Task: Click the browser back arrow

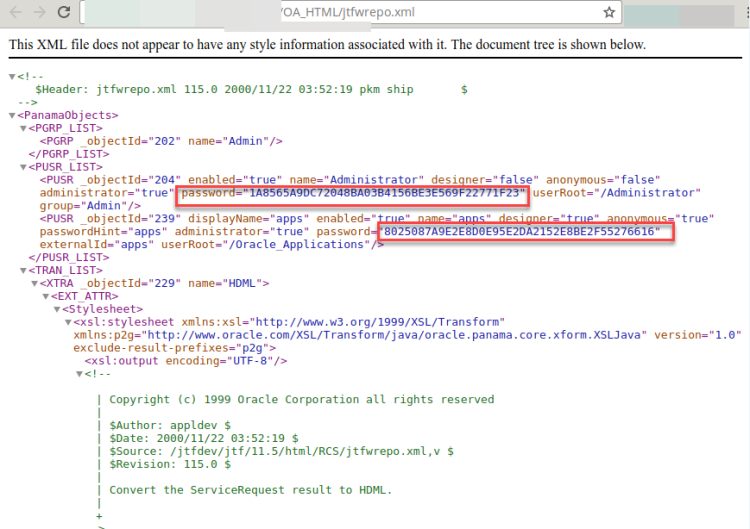Action: tap(14, 13)
